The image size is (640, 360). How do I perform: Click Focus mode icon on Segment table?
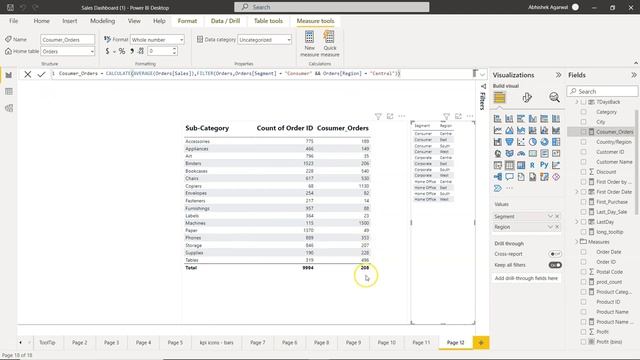coord(458,117)
